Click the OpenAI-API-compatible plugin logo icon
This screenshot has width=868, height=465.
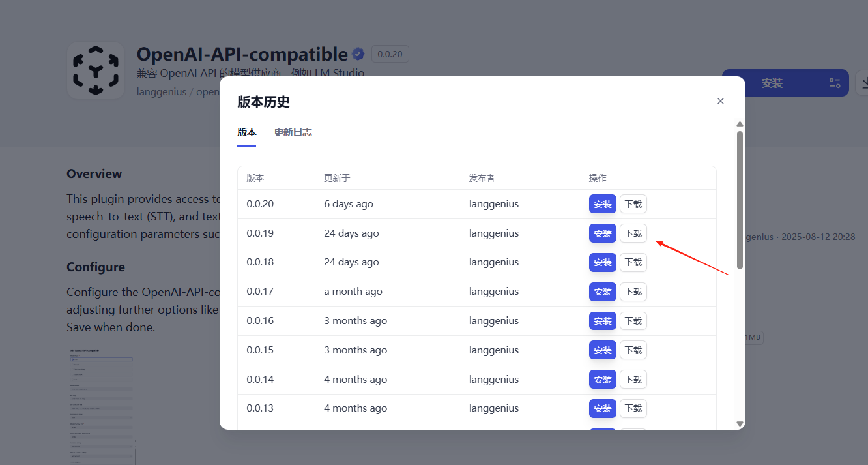click(x=95, y=70)
